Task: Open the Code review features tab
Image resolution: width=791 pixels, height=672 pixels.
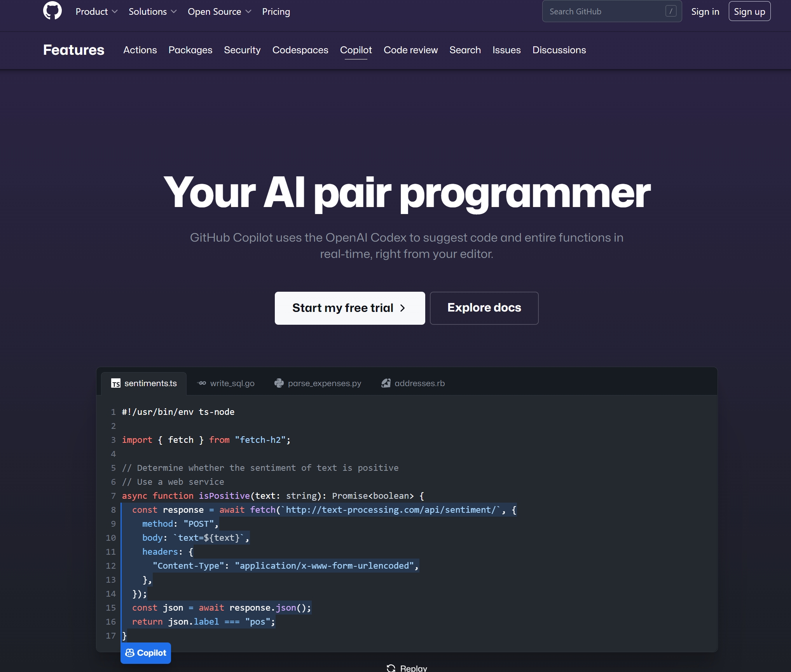Action: (x=410, y=50)
